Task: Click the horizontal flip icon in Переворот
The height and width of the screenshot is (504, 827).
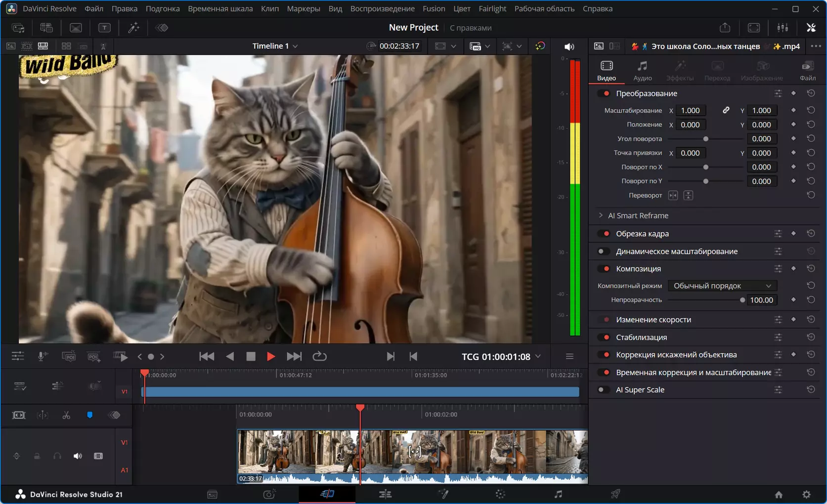Action: tap(673, 195)
